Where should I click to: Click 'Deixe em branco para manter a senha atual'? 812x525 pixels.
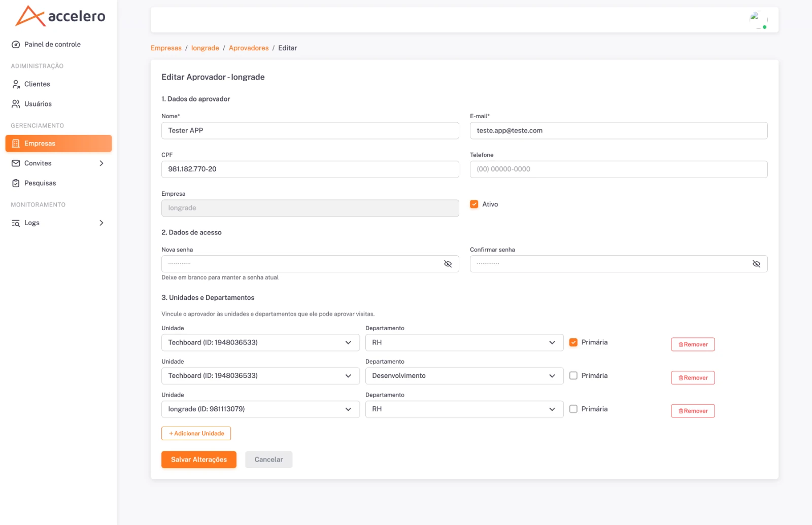pos(220,277)
